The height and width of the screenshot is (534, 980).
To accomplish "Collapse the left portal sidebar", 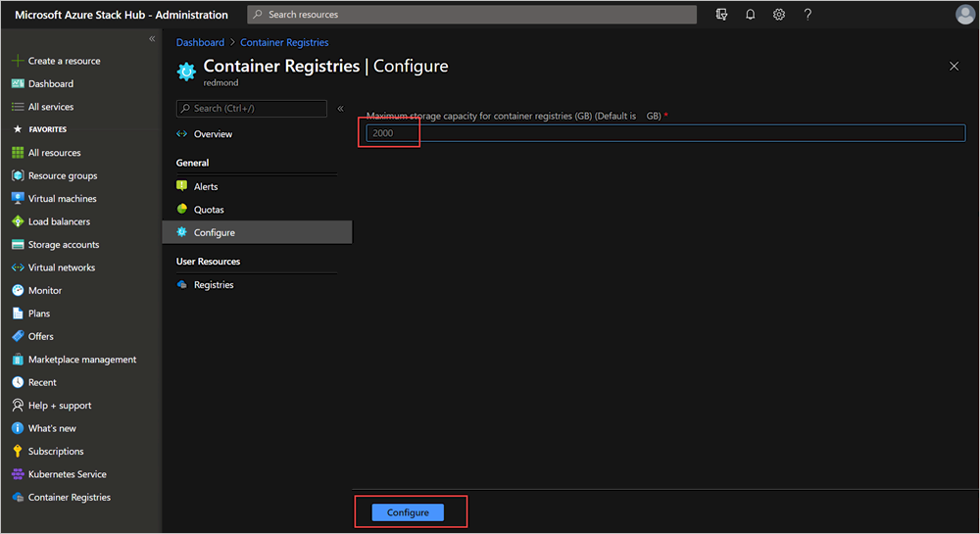I will coord(152,39).
